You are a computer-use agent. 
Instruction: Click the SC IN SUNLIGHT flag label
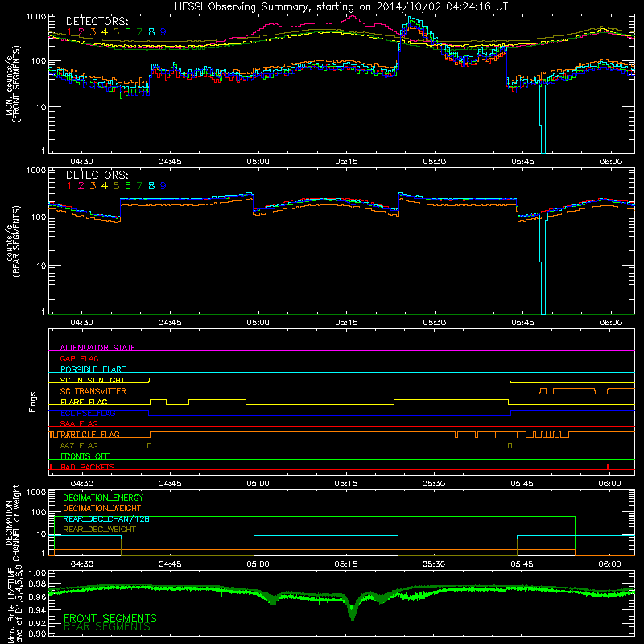click(x=93, y=380)
